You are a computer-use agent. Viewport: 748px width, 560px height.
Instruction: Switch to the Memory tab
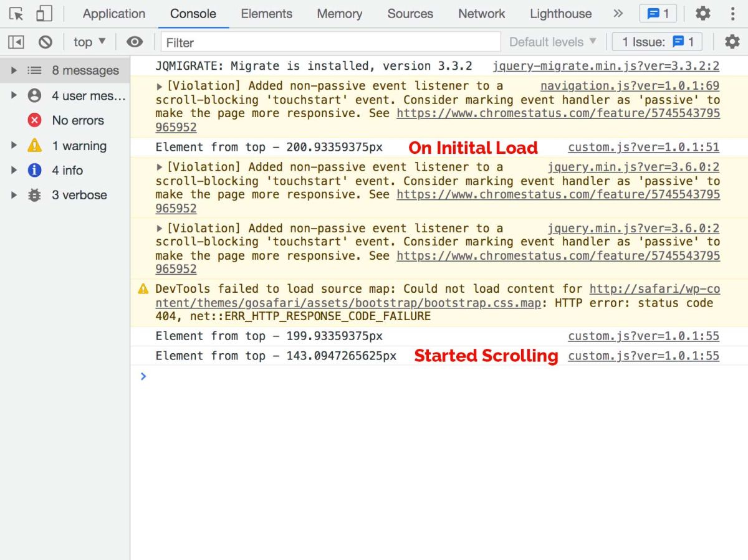tap(339, 14)
